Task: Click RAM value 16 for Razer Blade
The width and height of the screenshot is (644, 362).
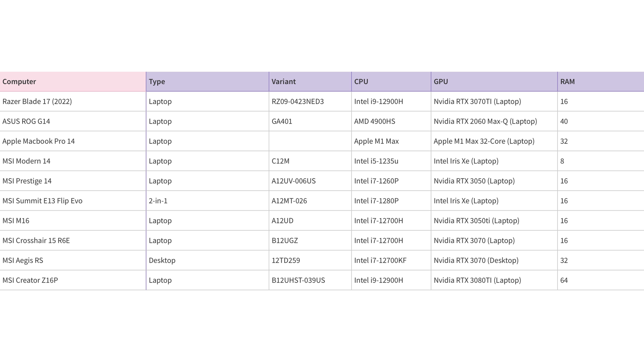Action: click(x=601, y=101)
